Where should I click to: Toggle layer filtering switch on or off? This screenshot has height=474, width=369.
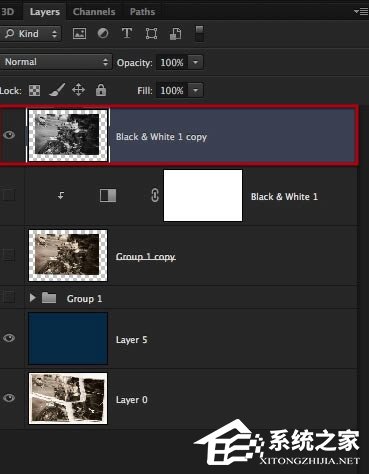(199, 33)
